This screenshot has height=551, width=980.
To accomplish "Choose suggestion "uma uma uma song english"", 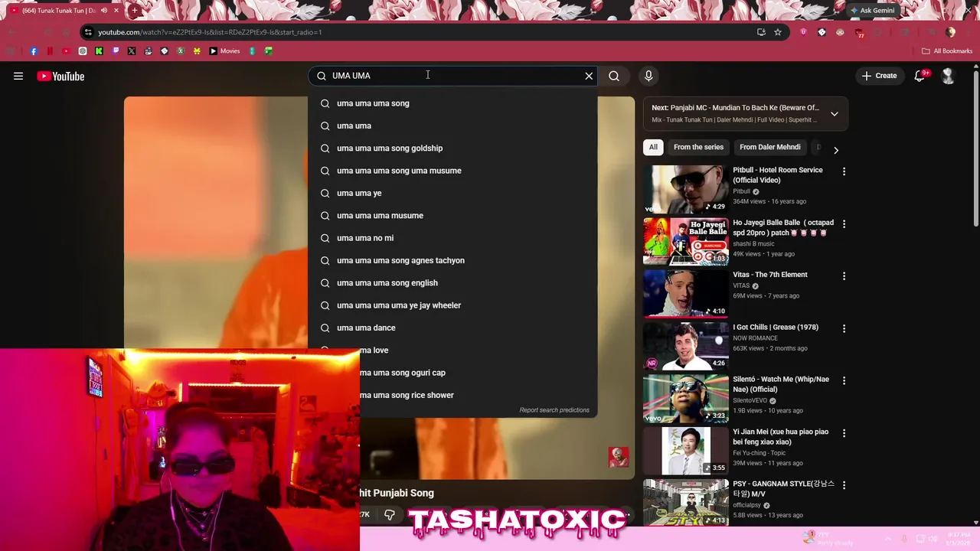I will tap(452, 283).
